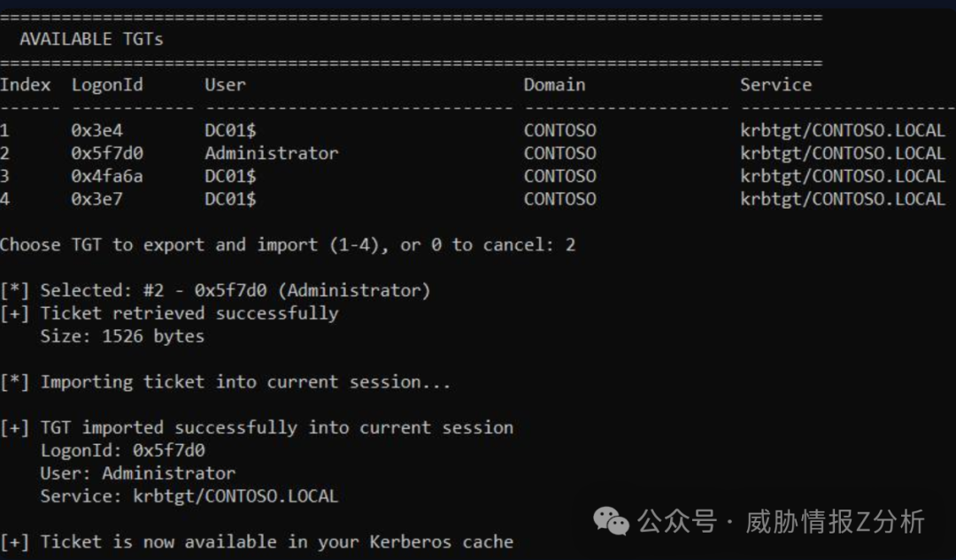The width and height of the screenshot is (956, 560).
Task: Click the AVAILABLE TGTs heading
Action: click(91, 39)
